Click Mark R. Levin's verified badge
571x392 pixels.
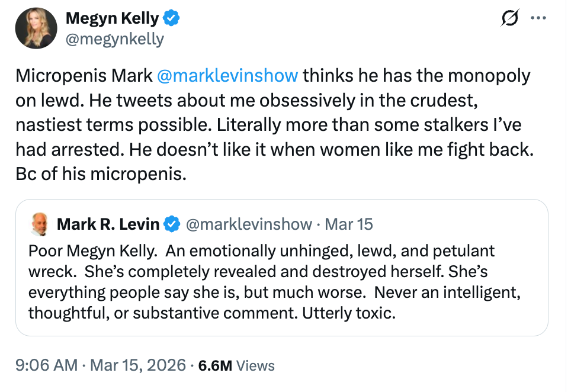point(172,224)
